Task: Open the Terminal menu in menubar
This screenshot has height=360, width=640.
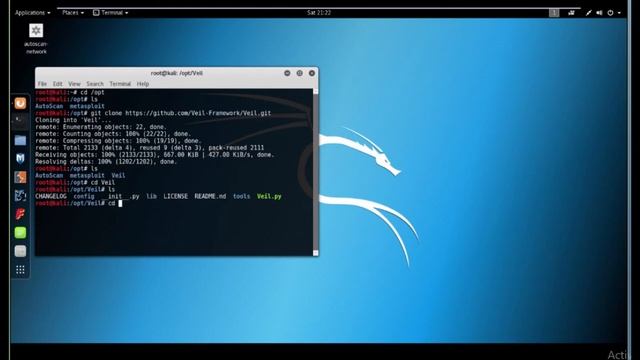Action: [120, 84]
